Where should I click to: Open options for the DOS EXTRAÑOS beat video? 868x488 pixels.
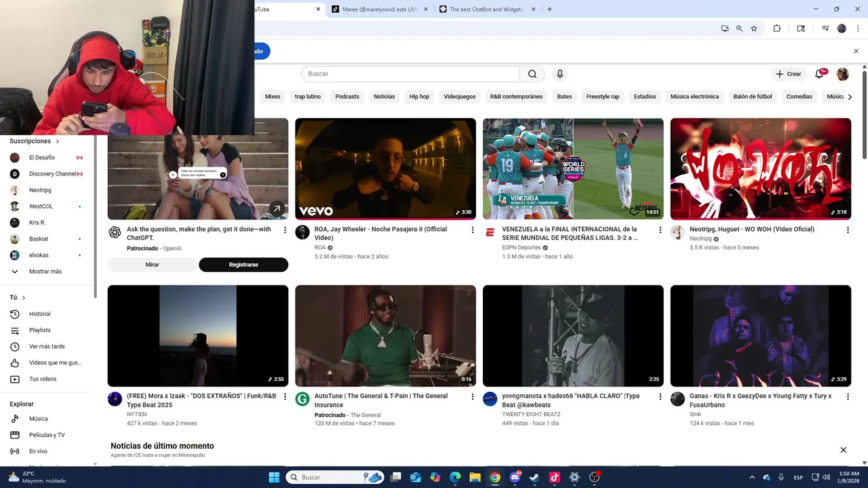(285, 396)
